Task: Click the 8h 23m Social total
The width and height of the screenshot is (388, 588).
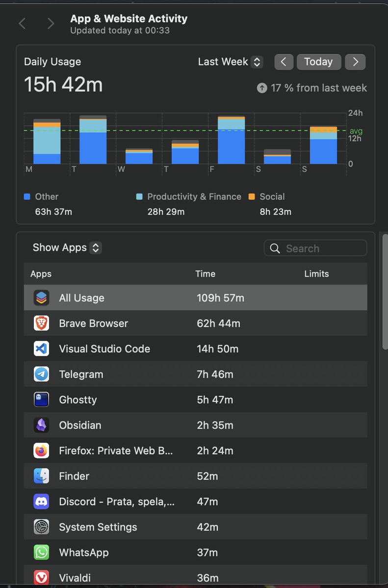Action: (275, 212)
